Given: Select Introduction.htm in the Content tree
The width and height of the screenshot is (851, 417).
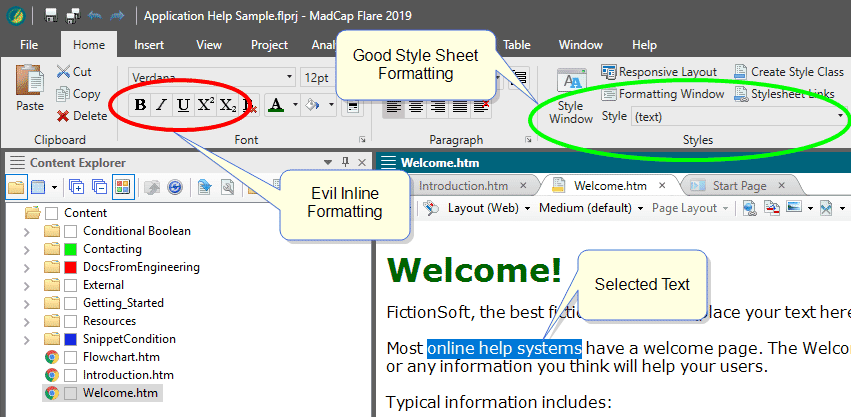Looking at the screenshot, I should pyautogui.click(x=128, y=375).
